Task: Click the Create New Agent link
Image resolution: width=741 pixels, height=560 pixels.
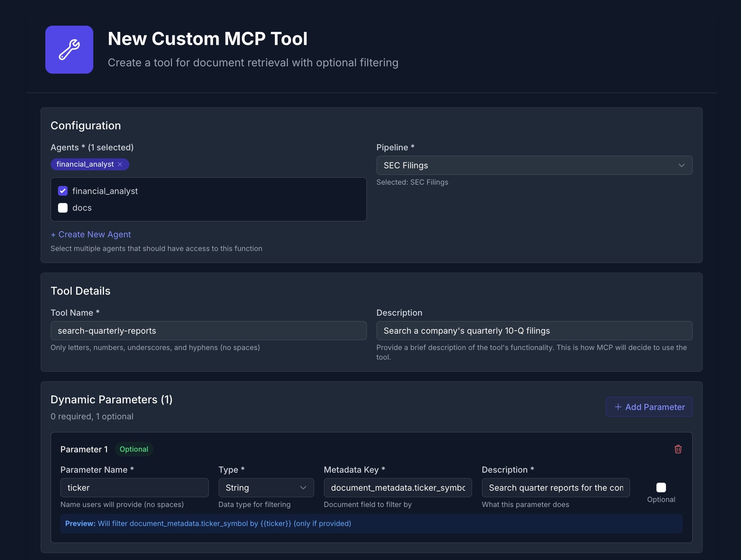Action: 90,234
